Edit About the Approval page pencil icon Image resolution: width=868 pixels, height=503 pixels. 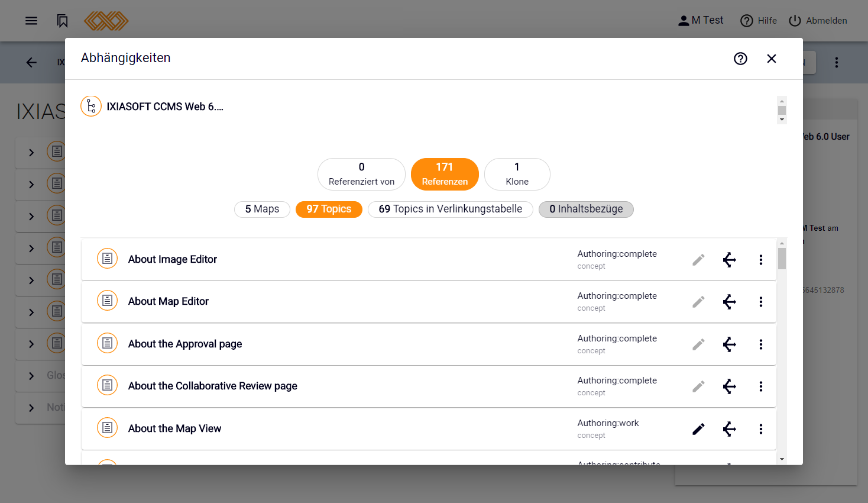click(698, 344)
